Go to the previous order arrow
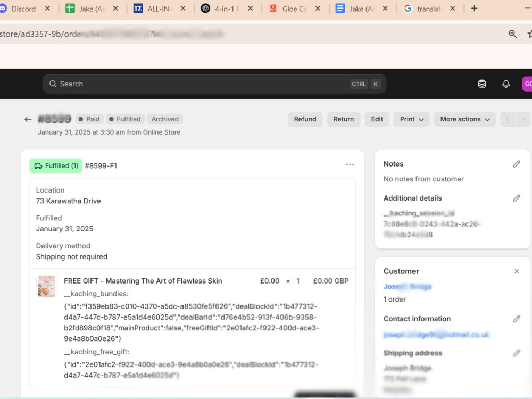This screenshot has height=399, width=532. [508, 119]
